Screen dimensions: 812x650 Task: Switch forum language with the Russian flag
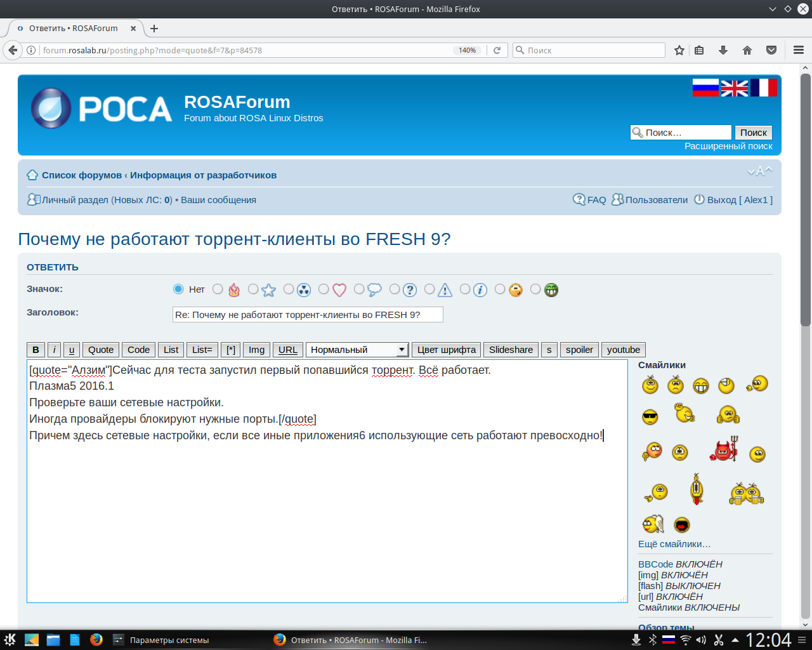[x=705, y=88]
